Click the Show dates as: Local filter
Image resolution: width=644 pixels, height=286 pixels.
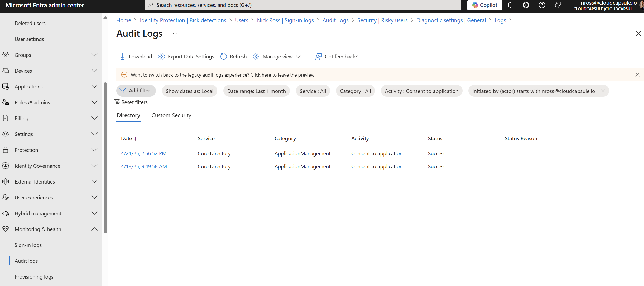(x=190, y=91)
